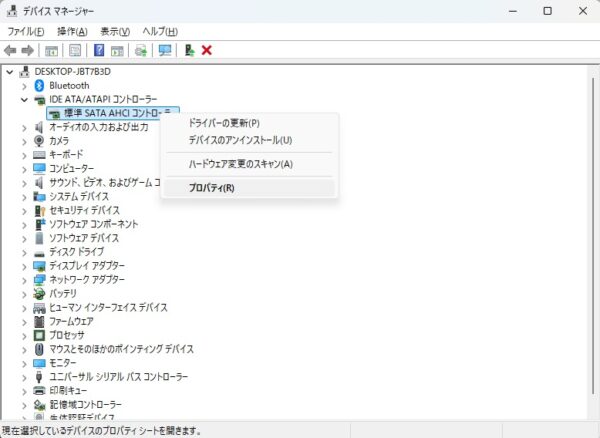The image size is (600, 438).
Task: Collapse the DESKTOP-JBT7B3D root node
Action: [x=10, y=72]
